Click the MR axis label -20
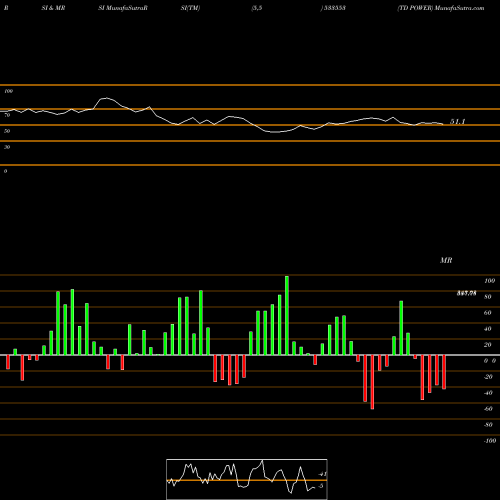This screenshot has height=500, width=500. 488,377
